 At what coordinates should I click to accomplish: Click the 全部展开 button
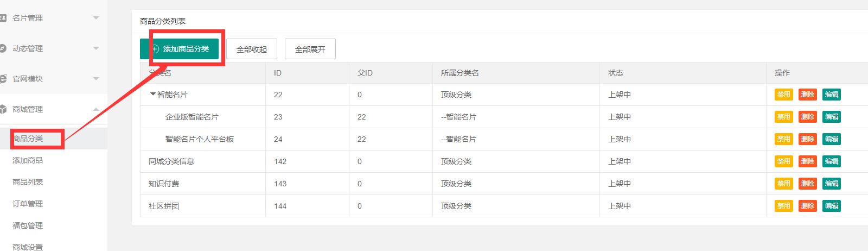(310, 49)
